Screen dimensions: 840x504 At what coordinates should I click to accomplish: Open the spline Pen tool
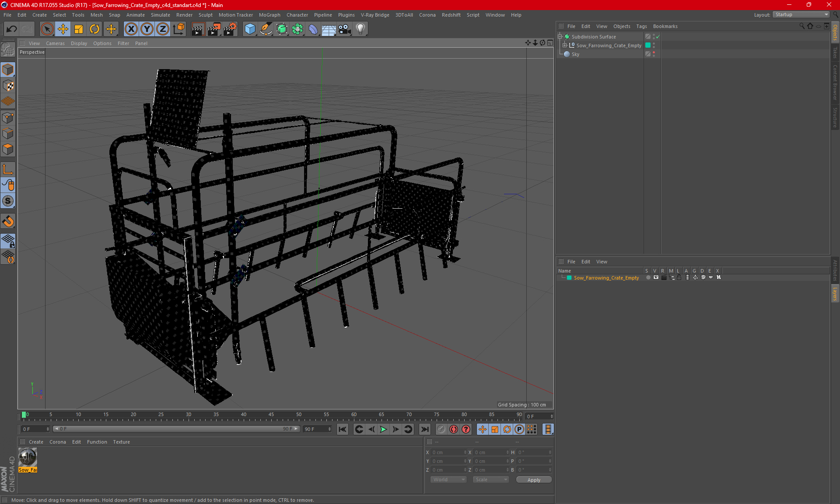tap(266, 29)
